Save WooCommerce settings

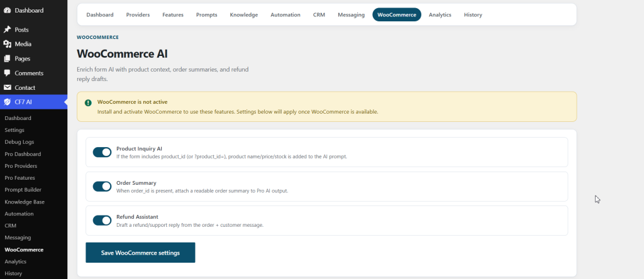pos(140,253)
